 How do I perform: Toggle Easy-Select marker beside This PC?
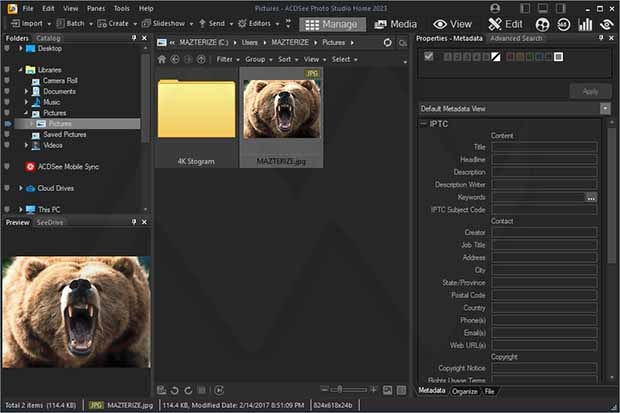(x=7, y=210)
